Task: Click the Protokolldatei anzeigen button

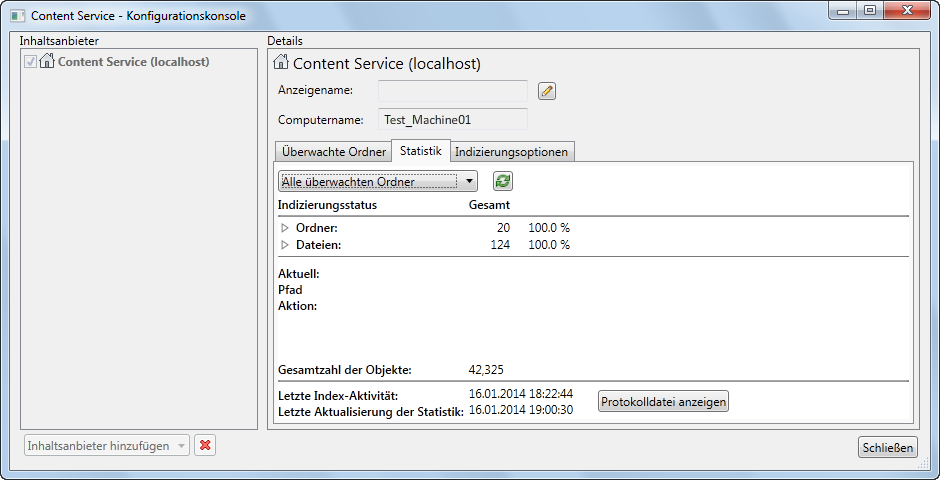Action: (x=664, y=401)
